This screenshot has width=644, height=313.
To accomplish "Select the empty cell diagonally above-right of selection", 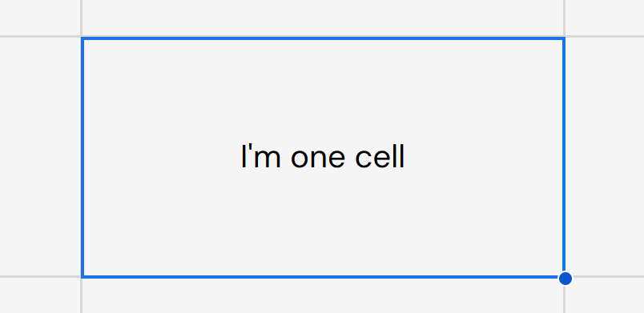I will click(x=605, y=18).
